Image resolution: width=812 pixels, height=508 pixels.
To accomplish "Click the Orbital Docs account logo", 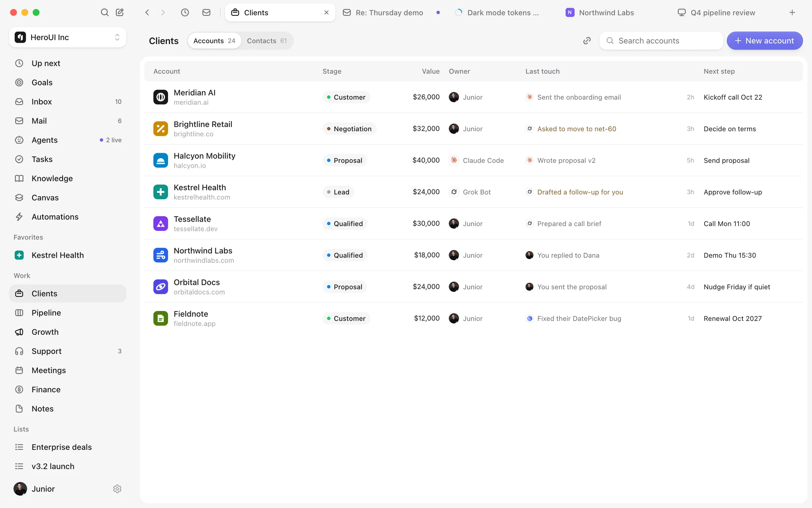I will 161,287.
